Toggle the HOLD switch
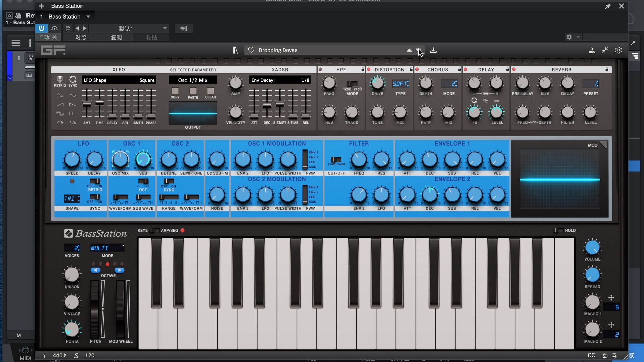The width and height of the screenshot is (644, 362). pos(559,230)
